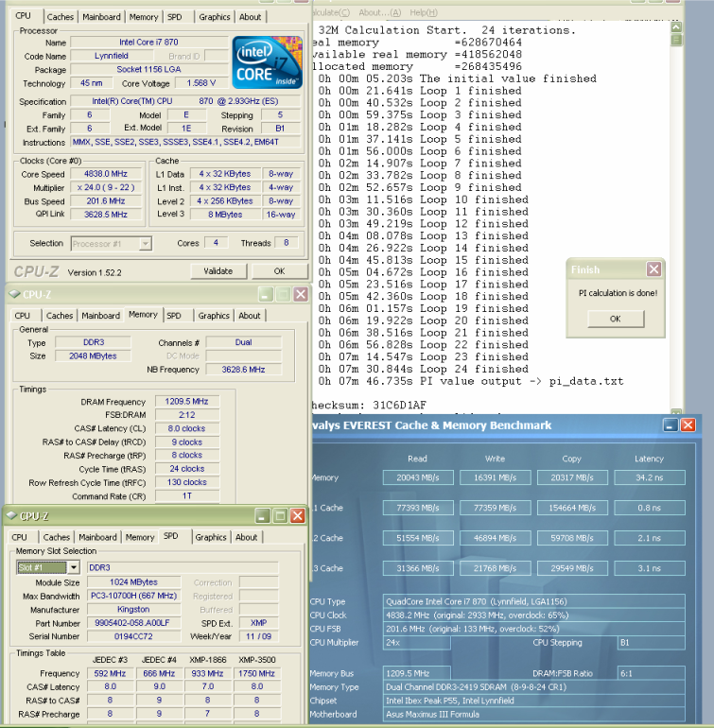Click DRAM Frequency value '1209.5 MHz'

coord(186,402)
